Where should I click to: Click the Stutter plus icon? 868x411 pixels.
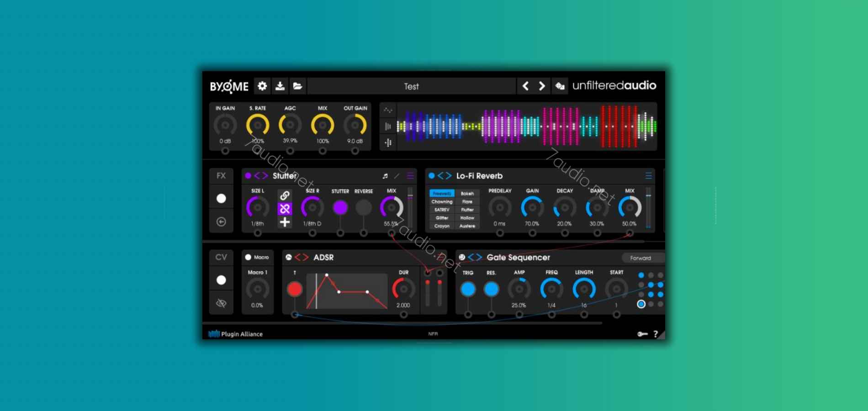(285, 222)
